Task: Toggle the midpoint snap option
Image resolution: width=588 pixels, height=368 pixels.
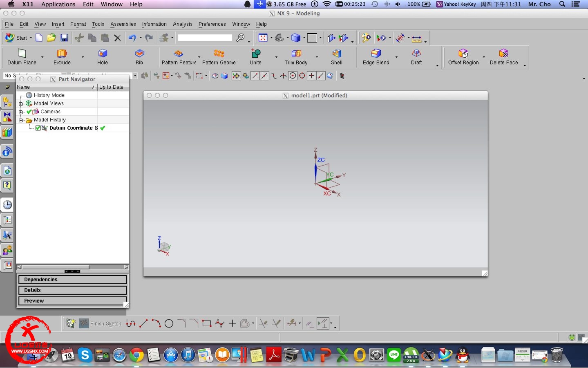Action: (x=264, y=76)
